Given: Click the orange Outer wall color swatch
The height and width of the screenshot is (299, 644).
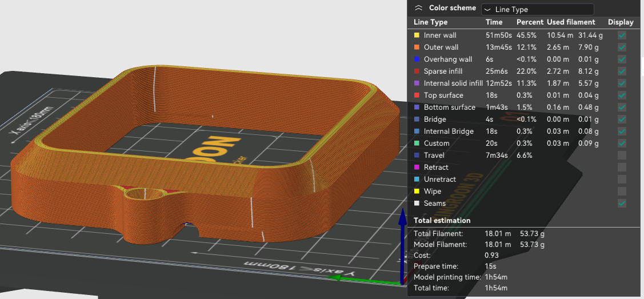Looking at the screenshot, I should tap(417, 47).
